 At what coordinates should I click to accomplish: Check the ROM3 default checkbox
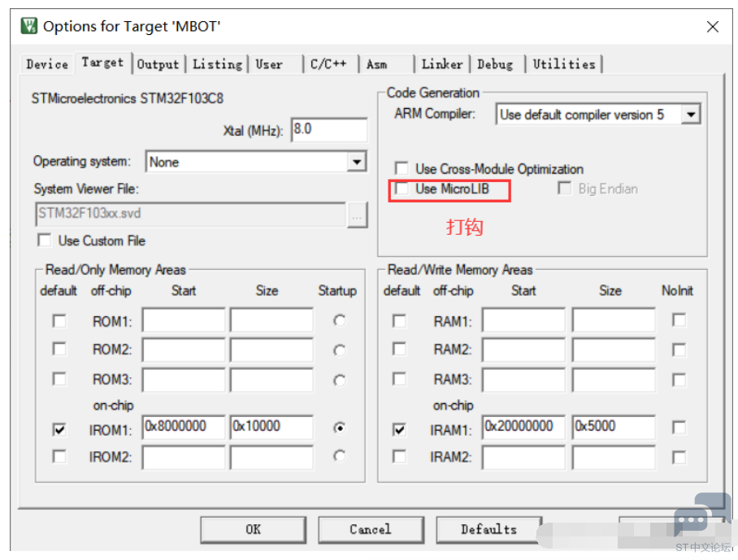tap(59, 379)
